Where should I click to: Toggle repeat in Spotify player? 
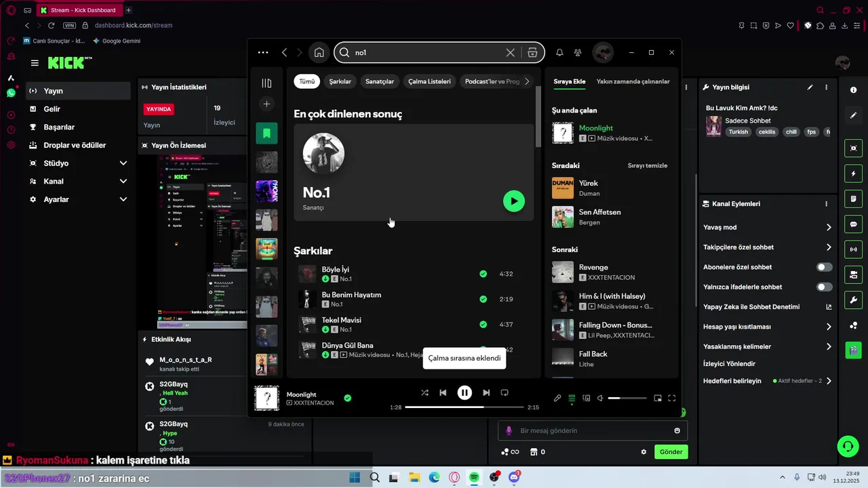(x=505, y=392)
